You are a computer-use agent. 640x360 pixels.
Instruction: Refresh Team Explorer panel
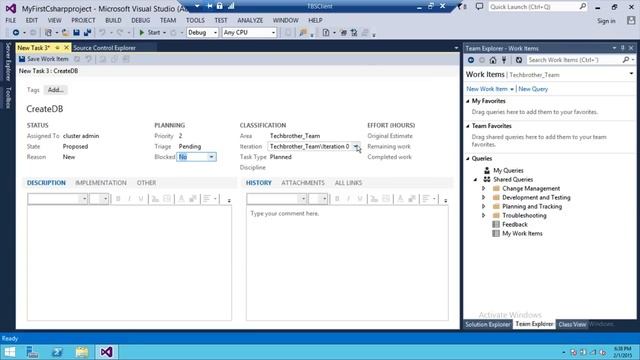(518, 60)
